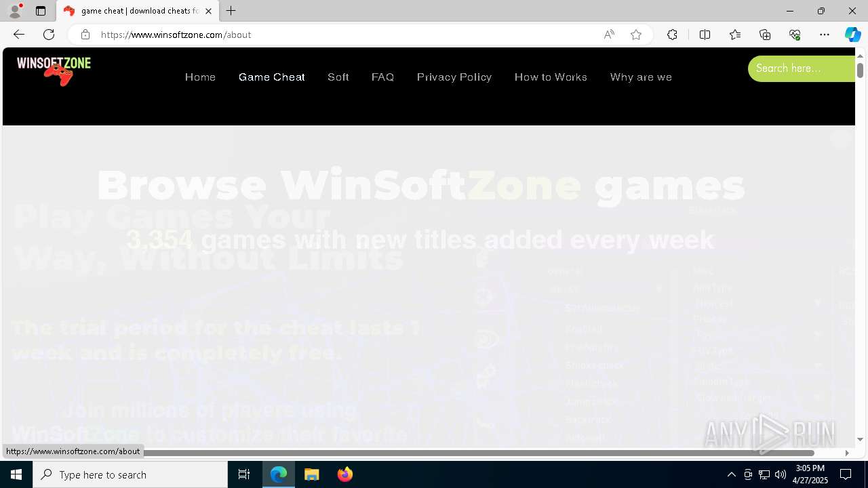View site information lock icon
This screenshot has height=488, width=868.
pyautogui.click(x=85, y=35)
